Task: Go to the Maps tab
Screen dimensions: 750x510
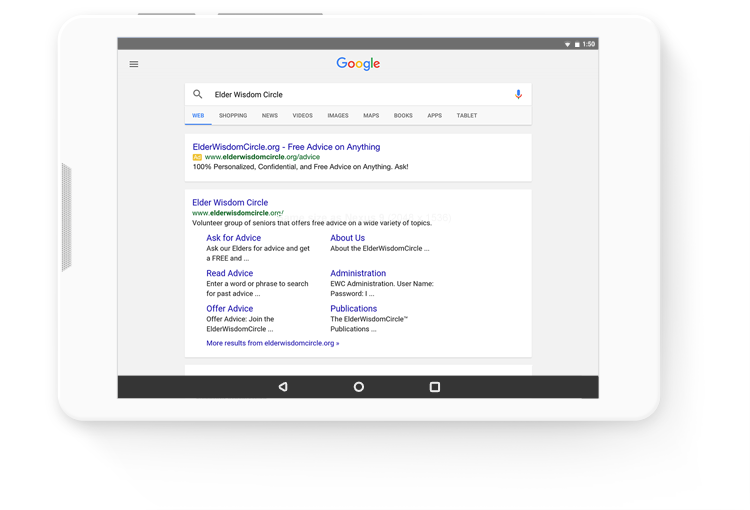Action: coord(371,116)
